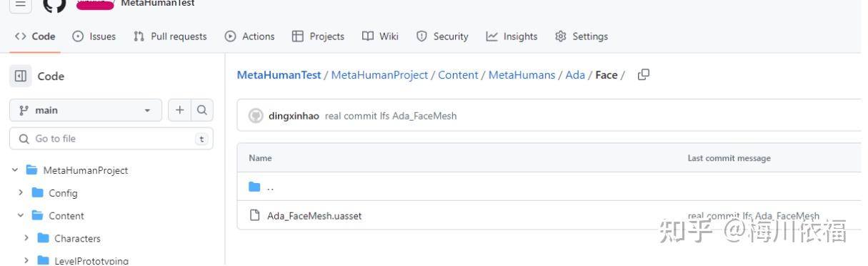The image size is (868, 266).
Task: Open the Ada_FaceMesh.uasset row commit message
Action: pos(754,215)
